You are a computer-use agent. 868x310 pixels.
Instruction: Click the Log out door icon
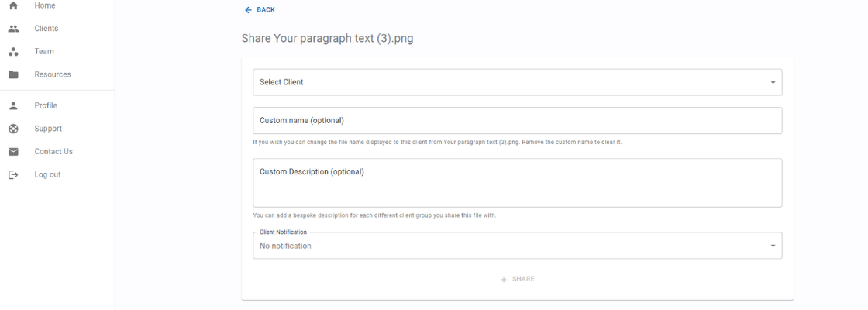(x=13, y=175)
